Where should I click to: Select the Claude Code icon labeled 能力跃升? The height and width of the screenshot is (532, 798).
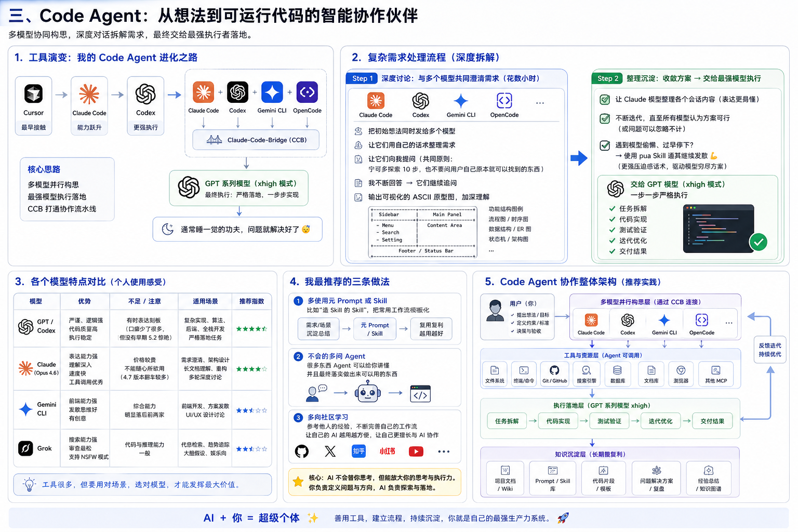coord(89,94)
